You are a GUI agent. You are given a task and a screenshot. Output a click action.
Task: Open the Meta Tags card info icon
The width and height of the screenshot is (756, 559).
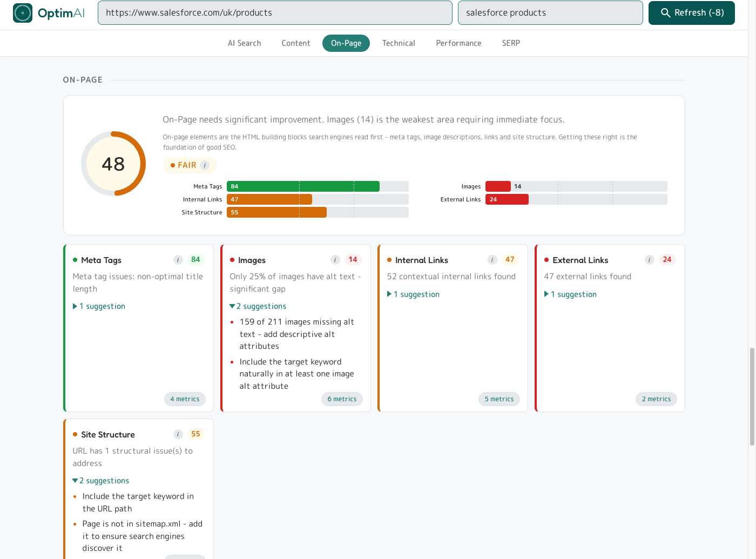(x=178, y=260)
